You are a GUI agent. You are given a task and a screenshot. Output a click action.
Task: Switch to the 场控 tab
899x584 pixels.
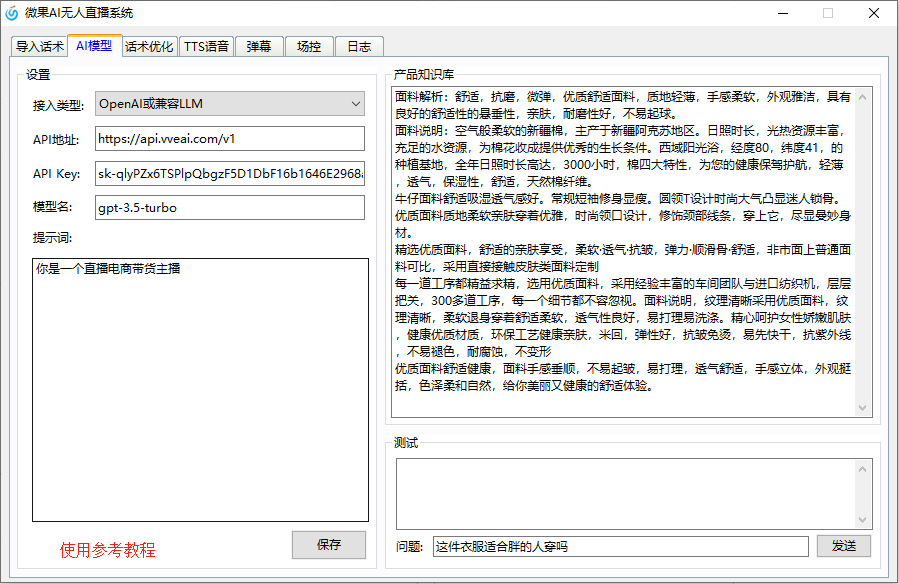click(x=309, y=47)
